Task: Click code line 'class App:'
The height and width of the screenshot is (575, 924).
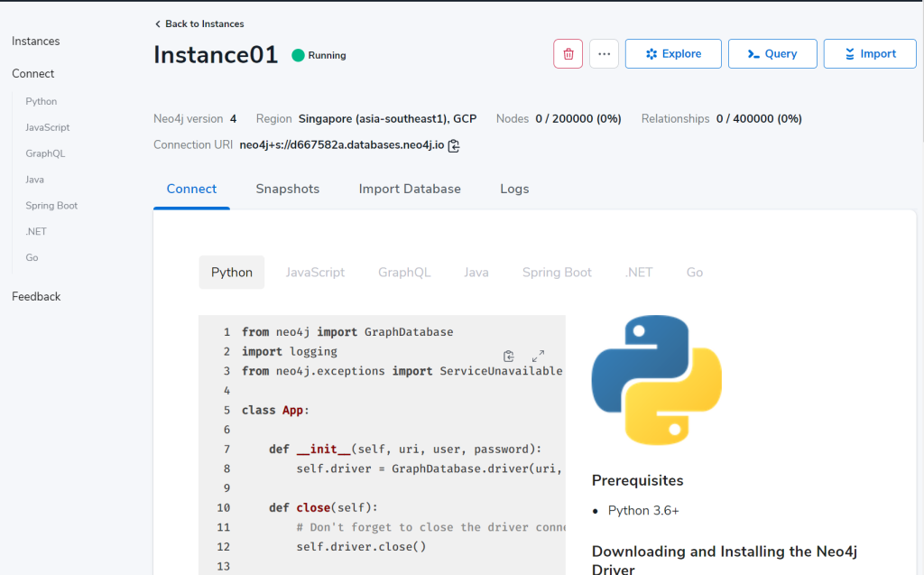Action: (x=275, y=410)
